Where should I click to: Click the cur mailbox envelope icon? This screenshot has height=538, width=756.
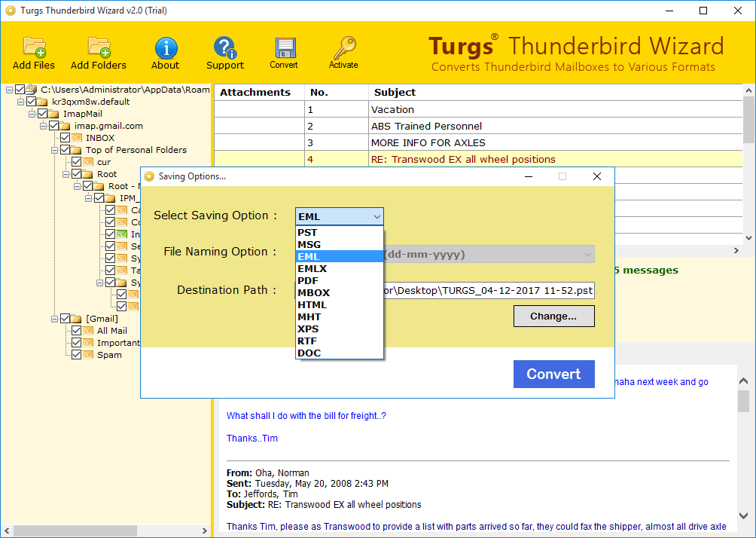point(88,162)
